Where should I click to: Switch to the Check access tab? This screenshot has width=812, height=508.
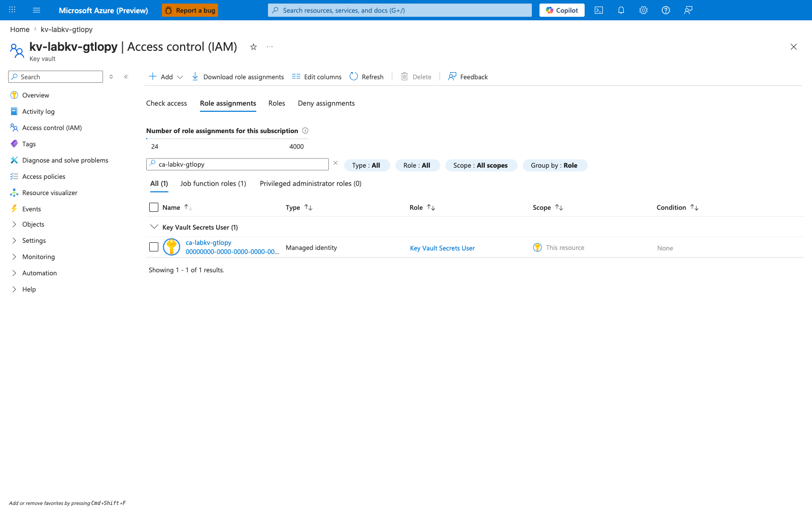(x=166, y=103)
